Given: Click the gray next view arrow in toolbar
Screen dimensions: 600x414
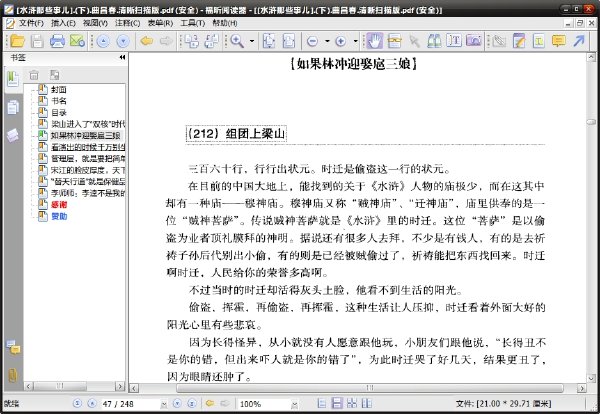Looking at the screenshot, I should coord(166,41).
